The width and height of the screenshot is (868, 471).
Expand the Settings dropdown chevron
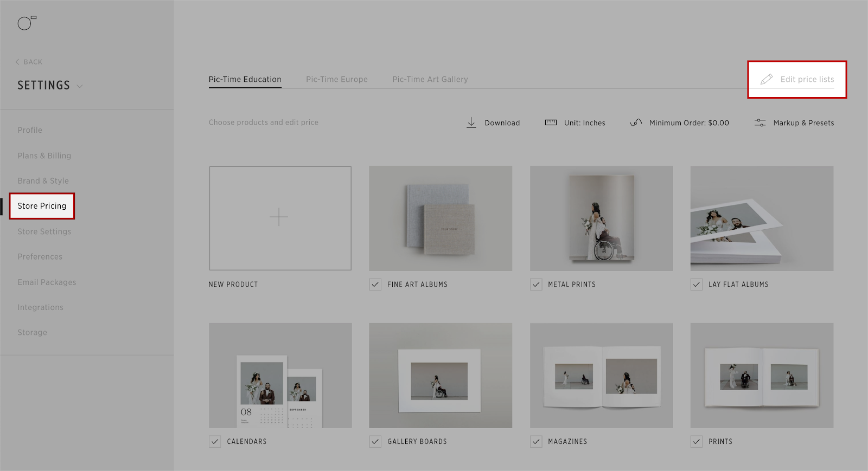click(80, 86)
